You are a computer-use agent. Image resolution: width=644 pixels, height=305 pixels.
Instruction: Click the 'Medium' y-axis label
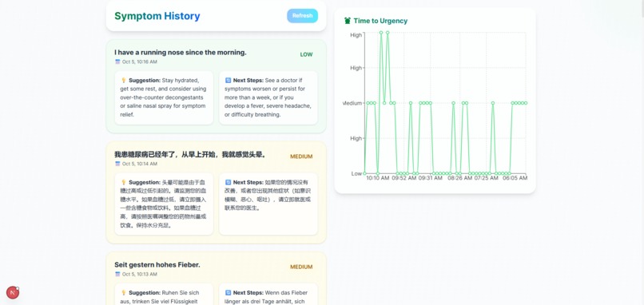click(353, 103)
